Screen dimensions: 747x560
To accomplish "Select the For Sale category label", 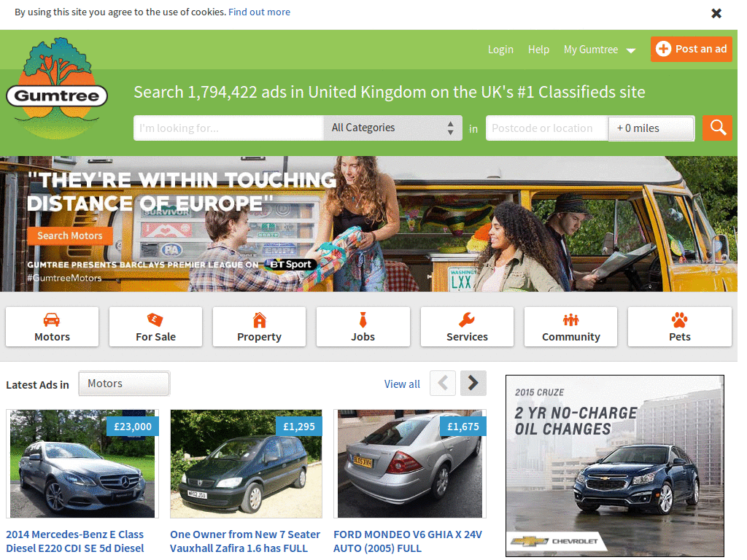I will click(x=155, y=337).
